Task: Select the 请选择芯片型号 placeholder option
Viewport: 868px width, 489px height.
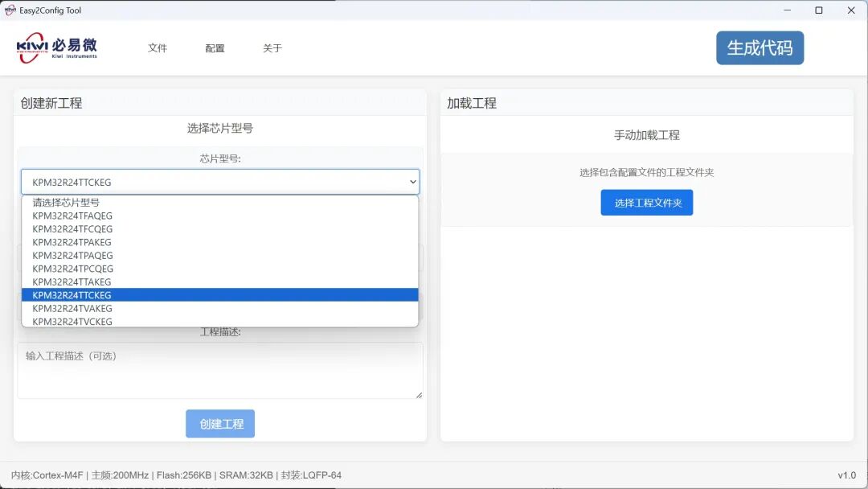Action: [x=219, y=202]
